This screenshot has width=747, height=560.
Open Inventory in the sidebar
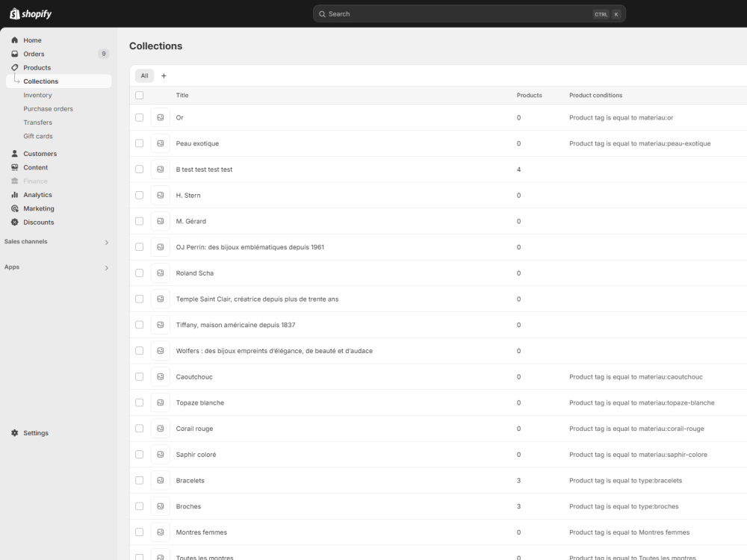click(37, 96)
